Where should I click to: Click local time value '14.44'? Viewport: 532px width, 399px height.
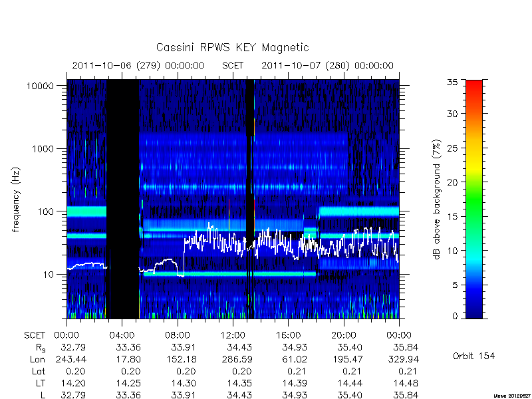(350, 384)
